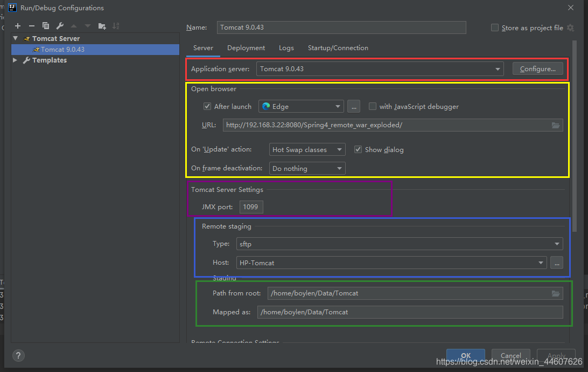Click the Cancel button
This screenshot has height=372, width=588.
pyautogui.click(x=511, y=355)
